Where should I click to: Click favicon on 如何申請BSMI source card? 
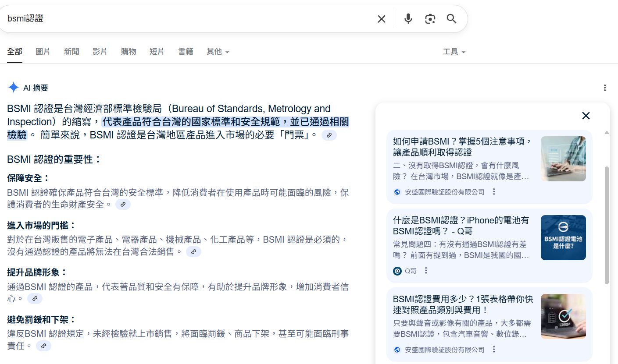[x=397, y=192]
